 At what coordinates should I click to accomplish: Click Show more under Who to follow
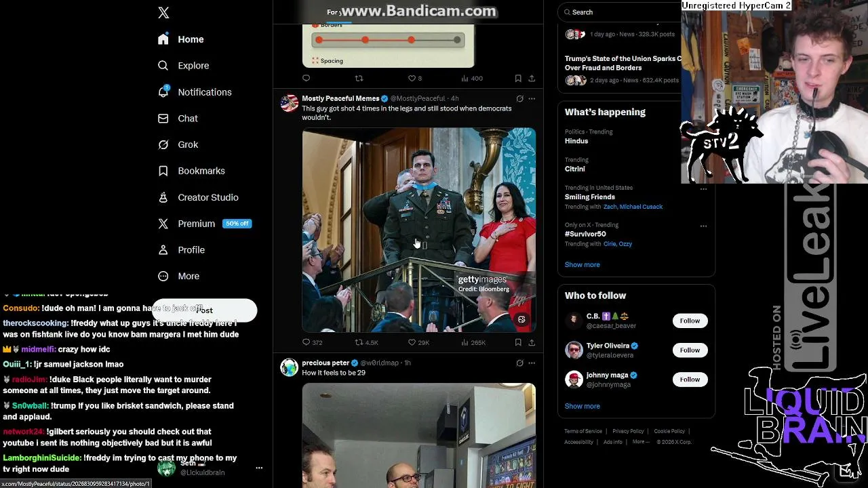click(583, 407)
